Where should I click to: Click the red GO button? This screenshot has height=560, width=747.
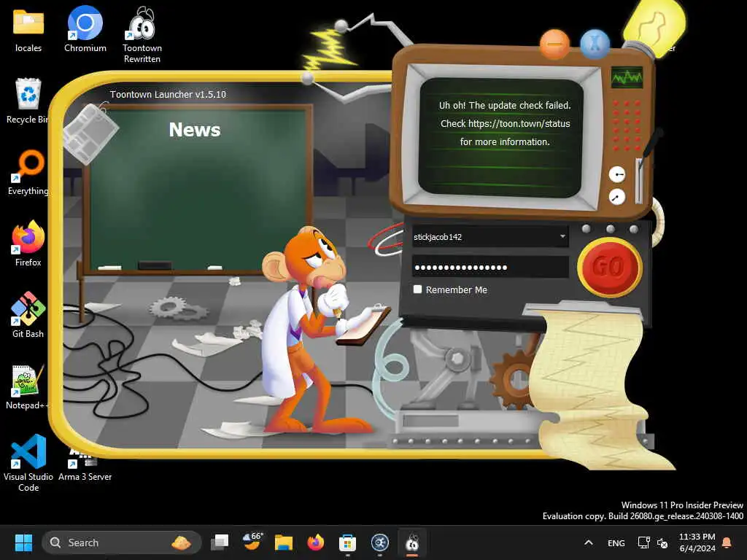(x=609, y=267)
